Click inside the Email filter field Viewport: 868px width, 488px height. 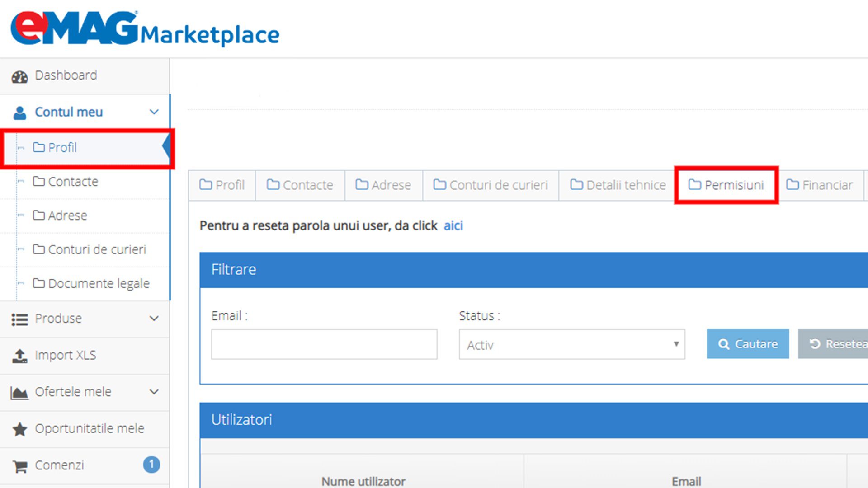(x=324, y=344)
